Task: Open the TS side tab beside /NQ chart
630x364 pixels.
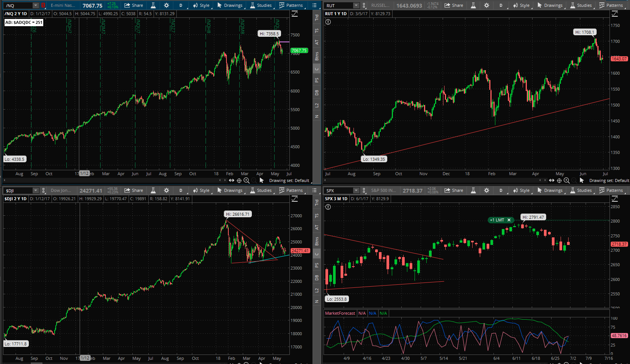Action: point(317,30)
